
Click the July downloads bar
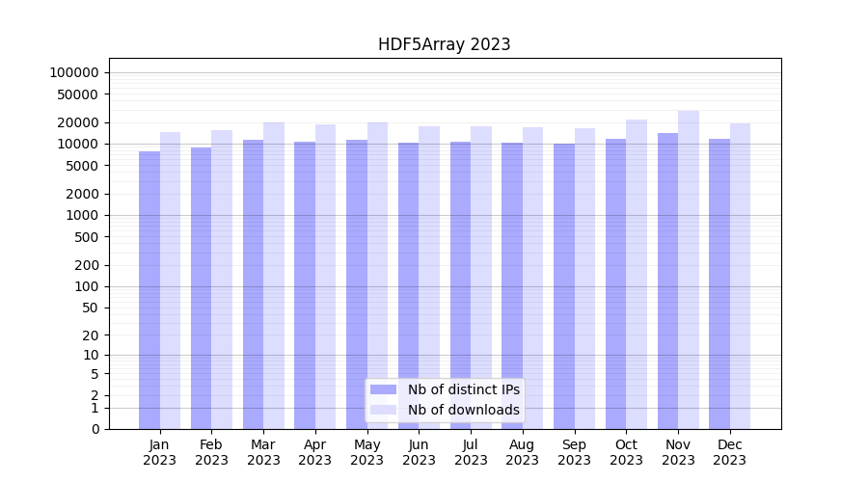[481, 278]
